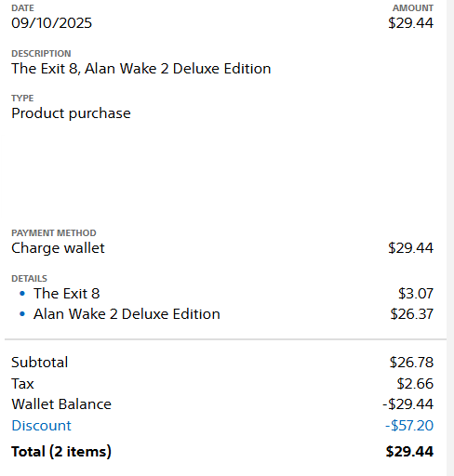
Task: Click The Exit 8 price $3.07
Action: (416, 294)
